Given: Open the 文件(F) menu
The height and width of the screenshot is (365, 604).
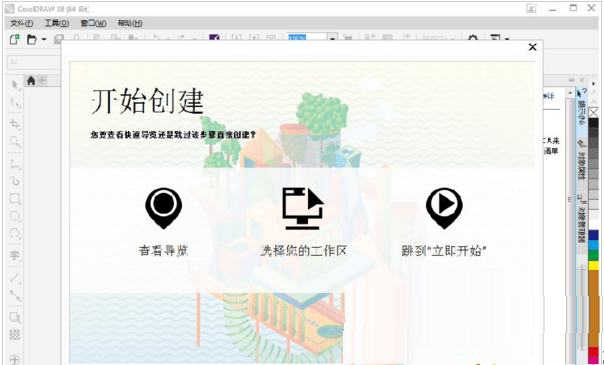Looking at the screenshot, I should 22,23.
